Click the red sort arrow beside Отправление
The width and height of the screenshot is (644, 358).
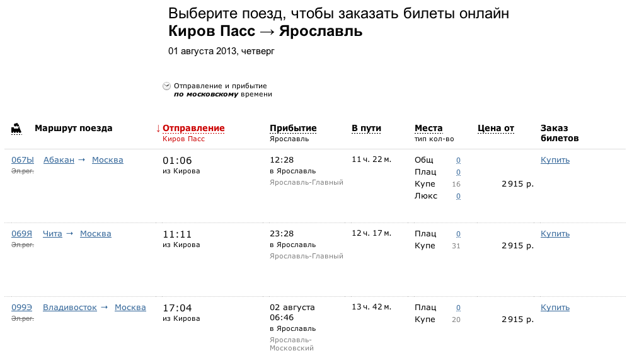click(158, 128)
